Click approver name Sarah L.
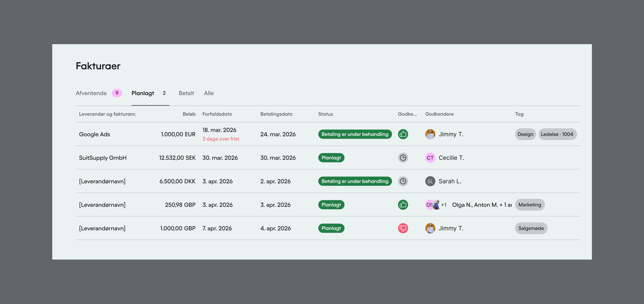Screen dimensions: 644x304 click(x=450, y=181)
